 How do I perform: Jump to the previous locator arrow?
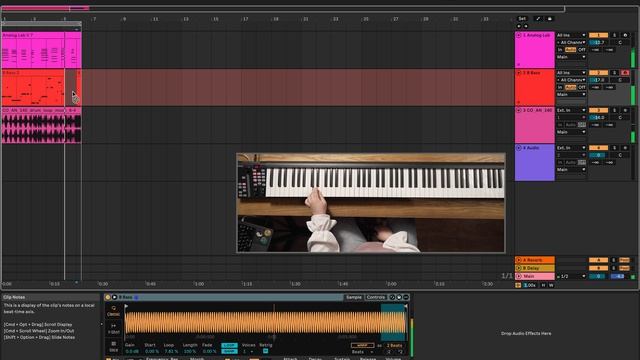click(x=519, y=26)
